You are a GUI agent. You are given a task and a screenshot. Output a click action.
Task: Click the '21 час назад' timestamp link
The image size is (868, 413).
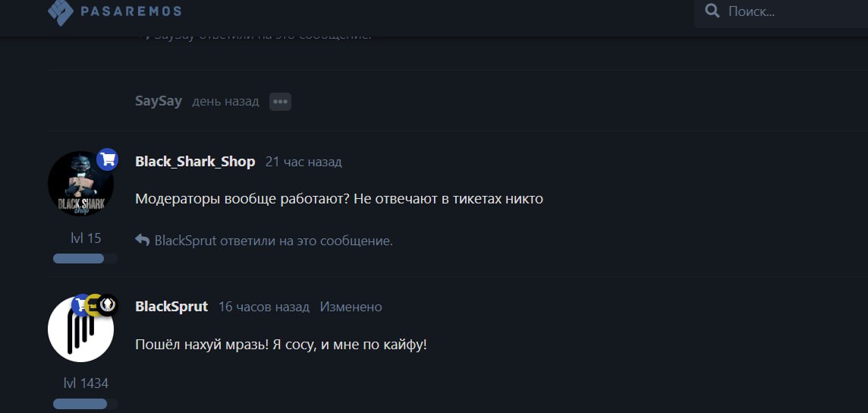tap(303, 162)
